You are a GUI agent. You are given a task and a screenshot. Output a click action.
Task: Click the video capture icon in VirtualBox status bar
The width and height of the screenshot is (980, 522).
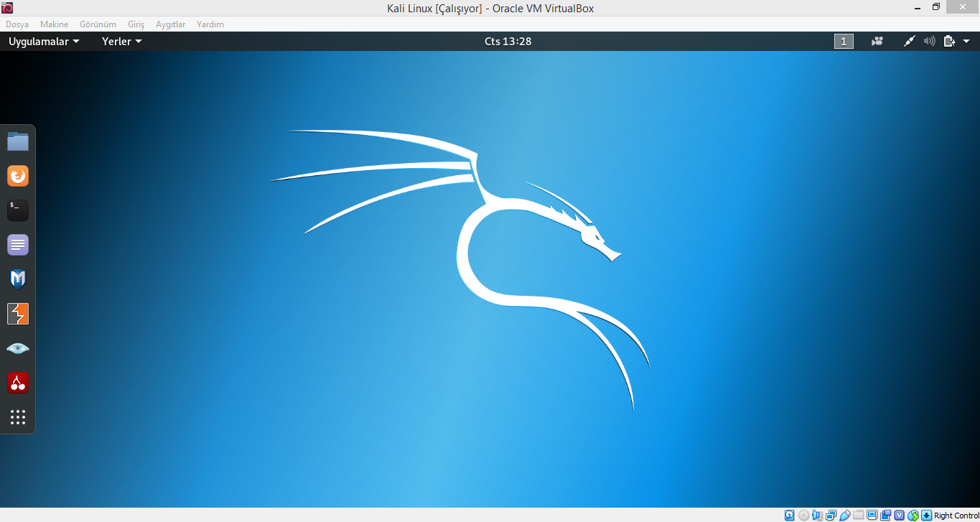tap(886, 516)
